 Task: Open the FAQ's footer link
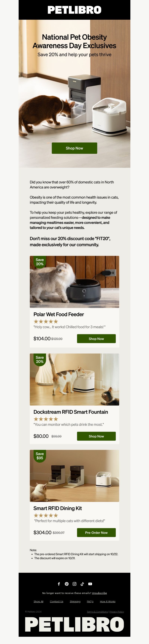[x=90, y=602]
